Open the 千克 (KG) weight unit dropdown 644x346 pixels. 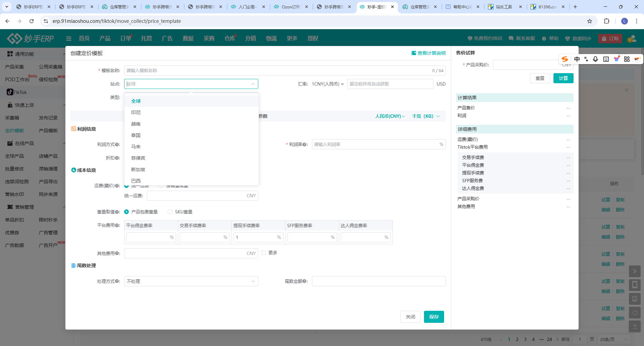click(426, 116)
